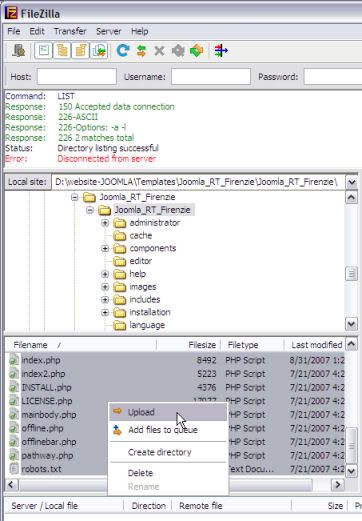
Task: Expand the administrator folder
Action: click(105, 223)
